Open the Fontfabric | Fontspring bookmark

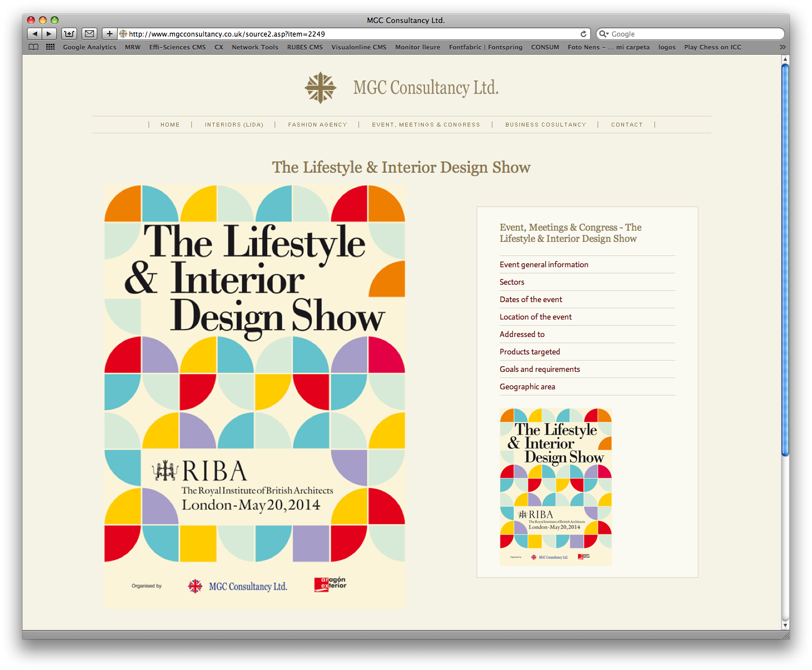[486, 47]
